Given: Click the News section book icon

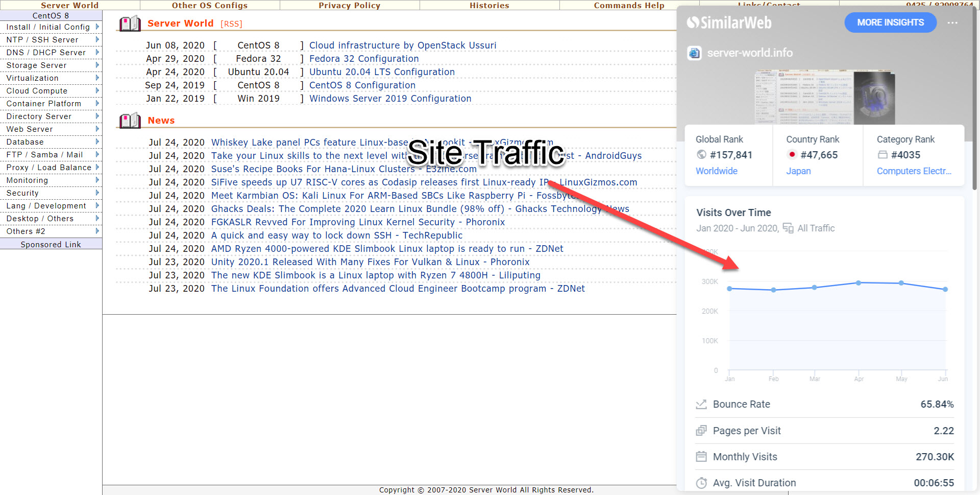Looking at the screenshot, I should [130, 121].
